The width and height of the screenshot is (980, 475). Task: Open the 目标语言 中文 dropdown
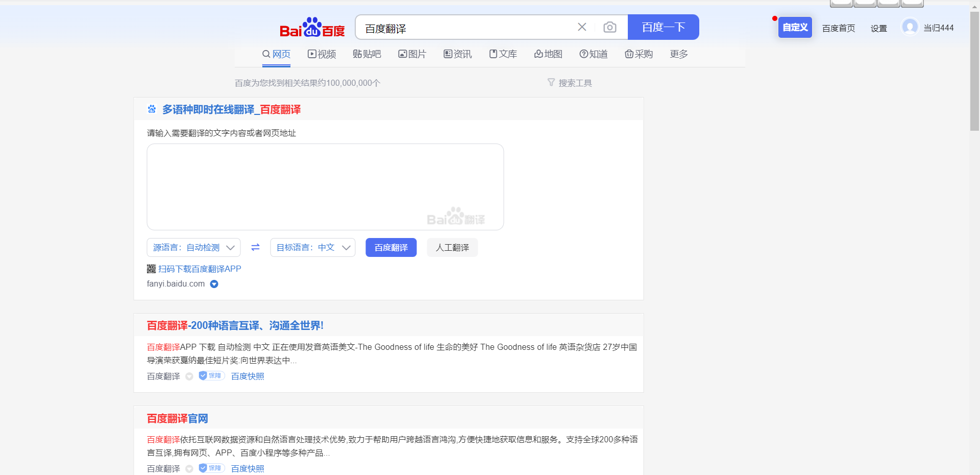[x=312, y=247]
